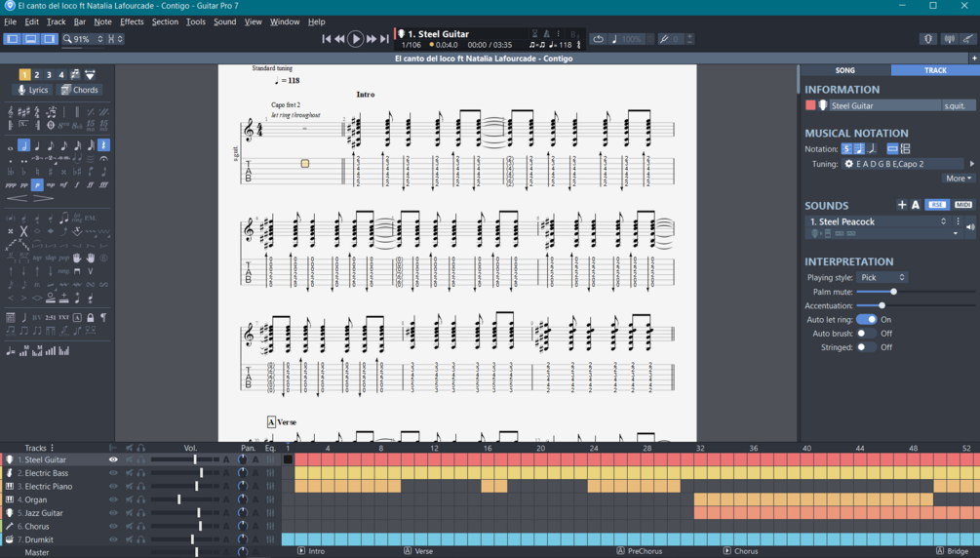Select voice 2 in edition palette
This screenshot has height=558, width=980.
(37, 74)
